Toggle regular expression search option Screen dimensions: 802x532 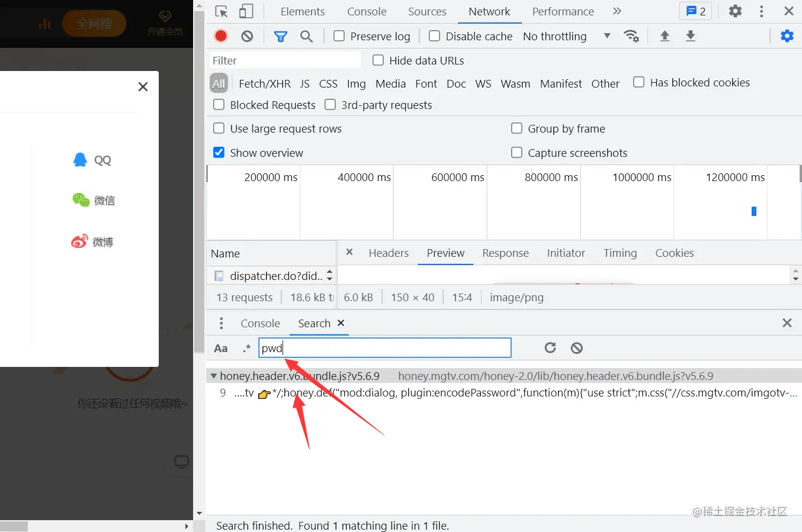pyautogui.click(x=246, y=348)
